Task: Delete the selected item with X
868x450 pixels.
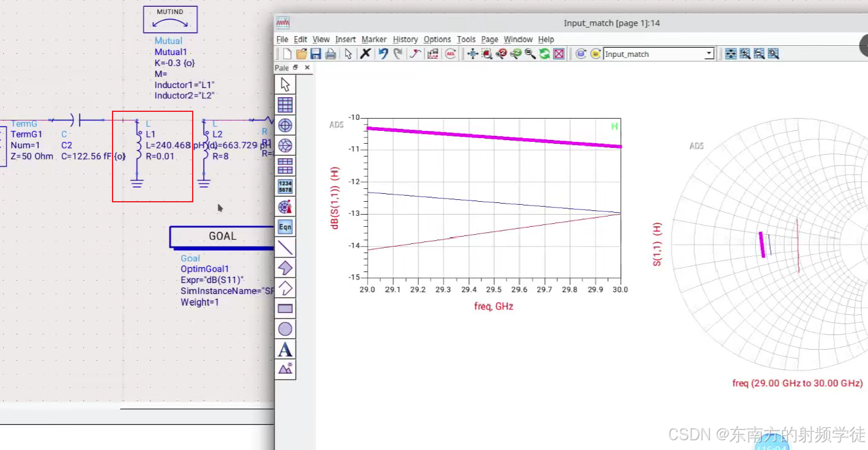Action: 365,54
